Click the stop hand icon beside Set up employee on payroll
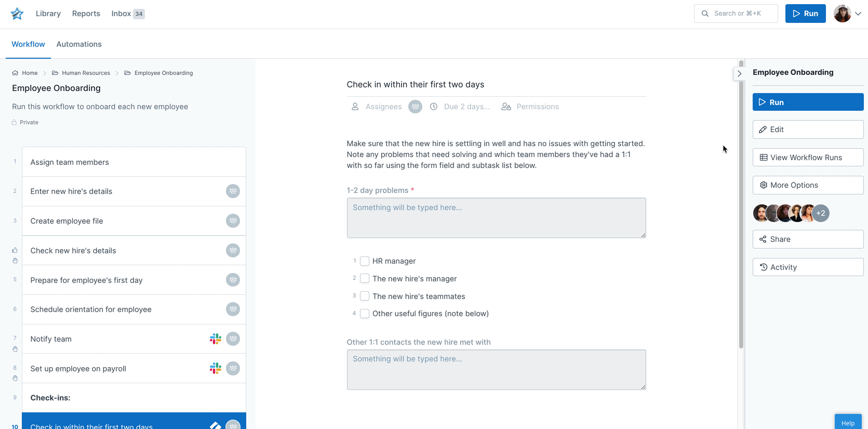Image resolution: width=868 pixels, height=429 pixels. (15, 379)
